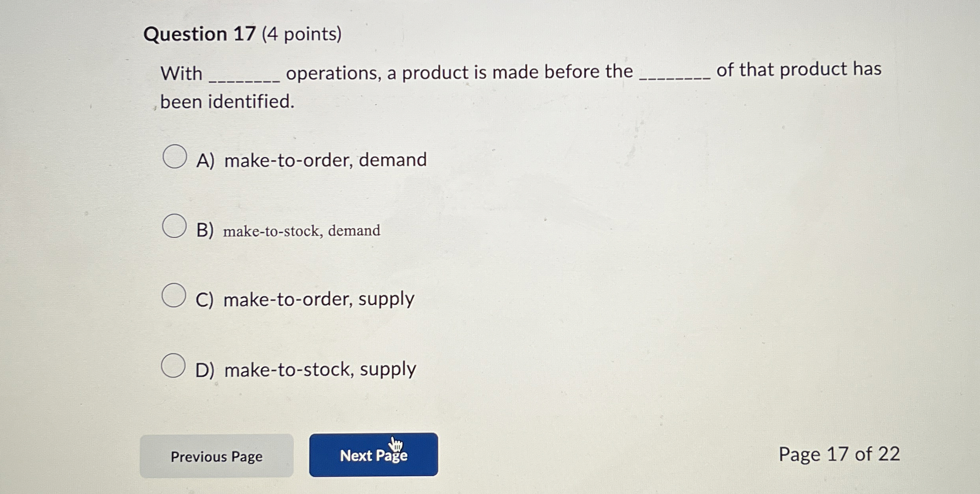Image resolution: width=980 pixels, height=494 pixels.
Task: Click the phrase been identified
Action: pyautogui.click(x=226, y=102)
